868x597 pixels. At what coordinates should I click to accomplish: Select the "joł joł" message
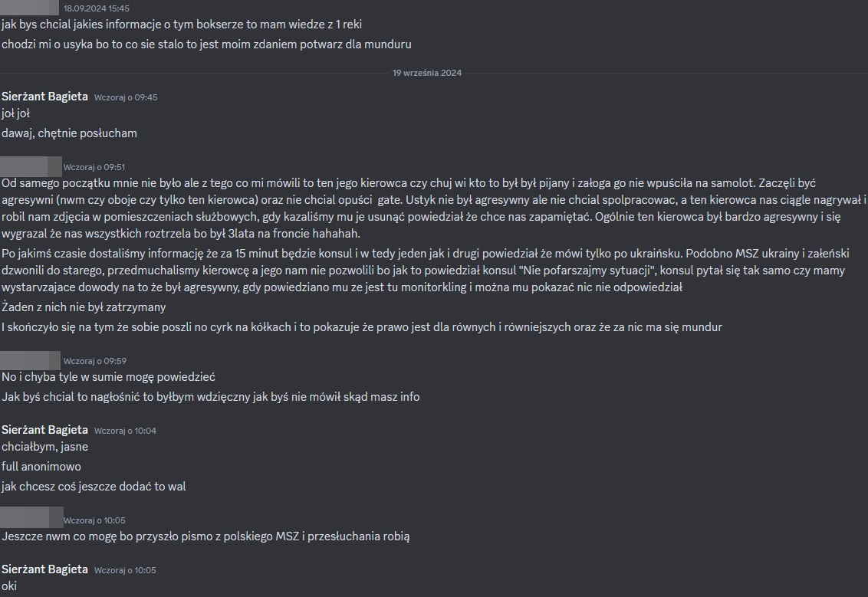(16, 113)
